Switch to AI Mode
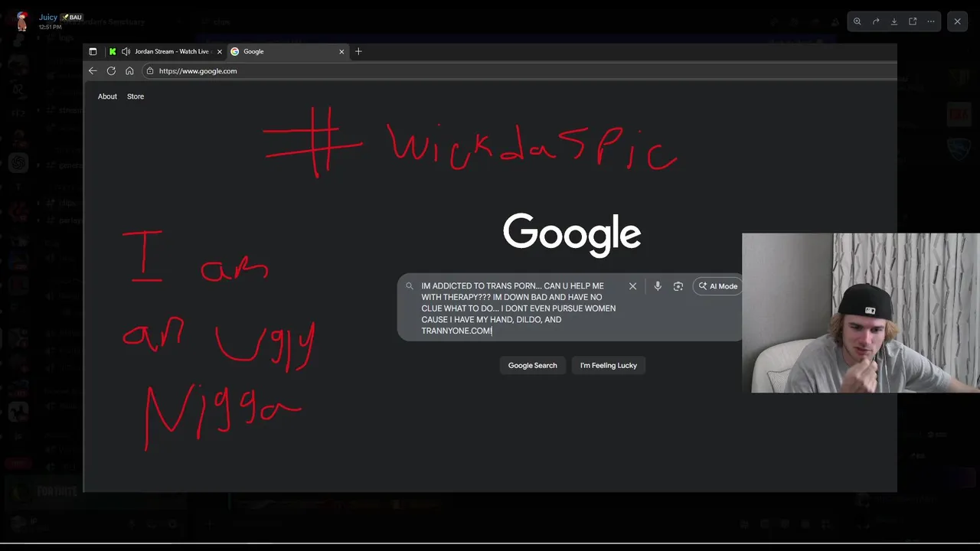The width and height of the screenshot is (980, 551). 717,286
